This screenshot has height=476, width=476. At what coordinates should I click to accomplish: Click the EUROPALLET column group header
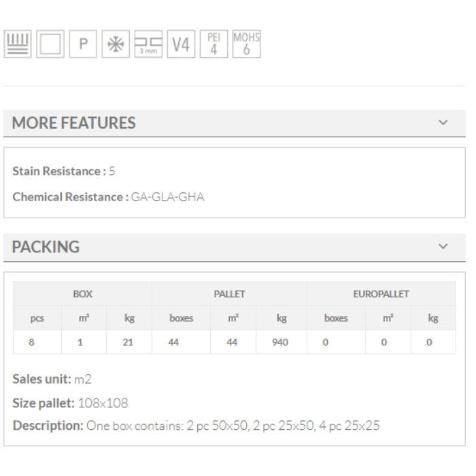click(x=381, y=294)
